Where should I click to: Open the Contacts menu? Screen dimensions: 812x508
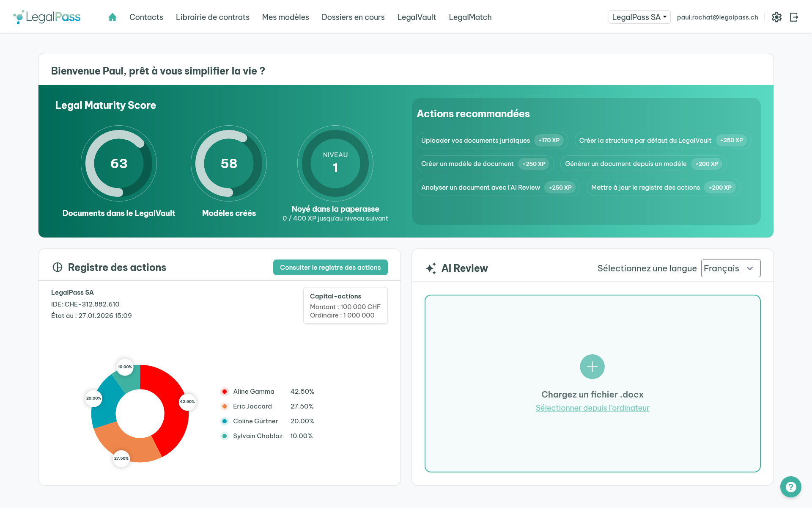[146, 17]
